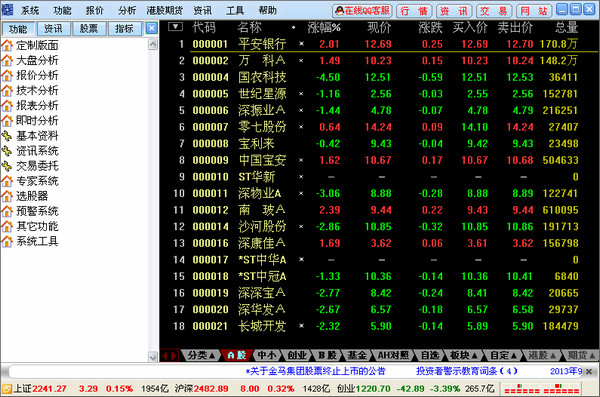Click the house icon beside 技术分析

point(7,91)
